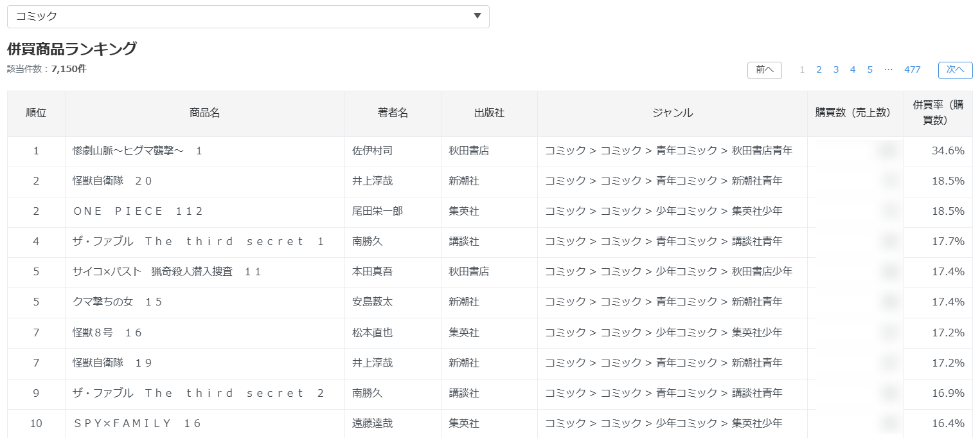980x438 pixels.
Task: Open page 3 in pagination
Action: point(835,69)
